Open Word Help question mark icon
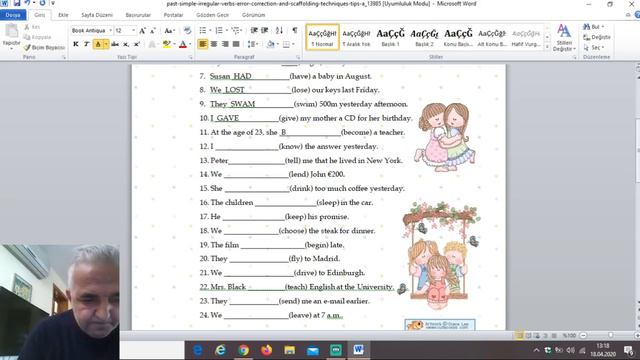This screenshot has width=640, height=360. (636, 15)
